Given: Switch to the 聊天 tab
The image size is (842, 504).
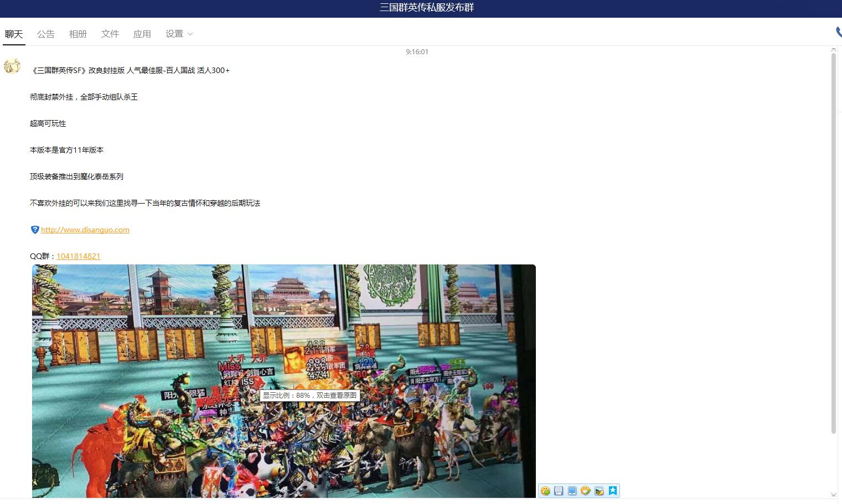Looking at the screenshot, I should [14, 34].
